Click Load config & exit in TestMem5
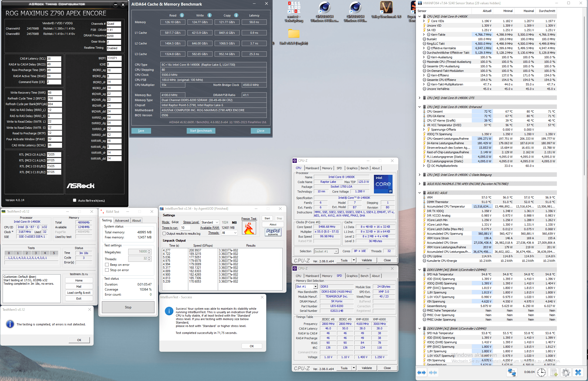The width and height of the screenshot is (588, 381). (79, 293)
